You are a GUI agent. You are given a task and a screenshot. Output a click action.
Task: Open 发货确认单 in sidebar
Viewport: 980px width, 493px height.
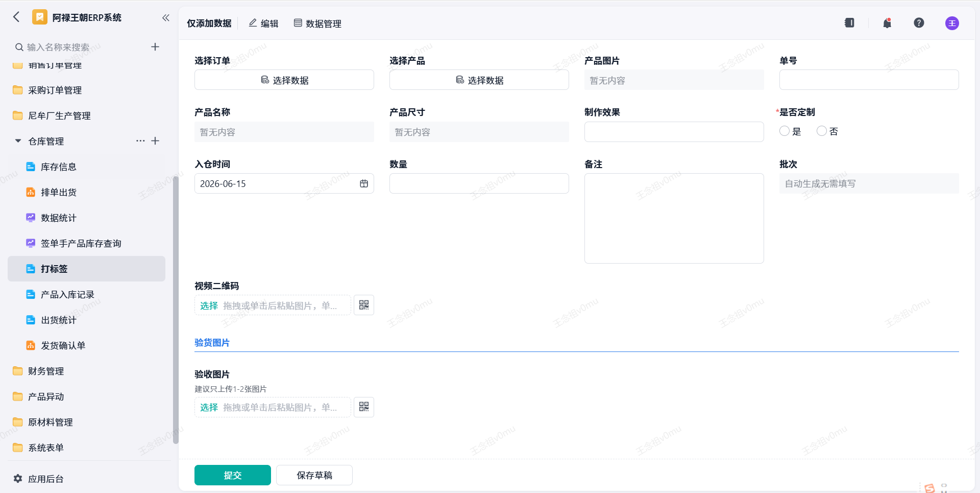[x=86, y=345]
